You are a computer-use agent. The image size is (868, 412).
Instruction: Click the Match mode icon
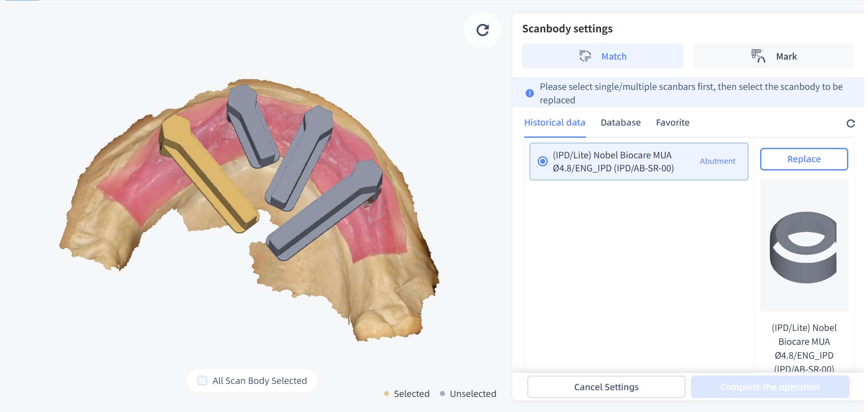[585, 56]
